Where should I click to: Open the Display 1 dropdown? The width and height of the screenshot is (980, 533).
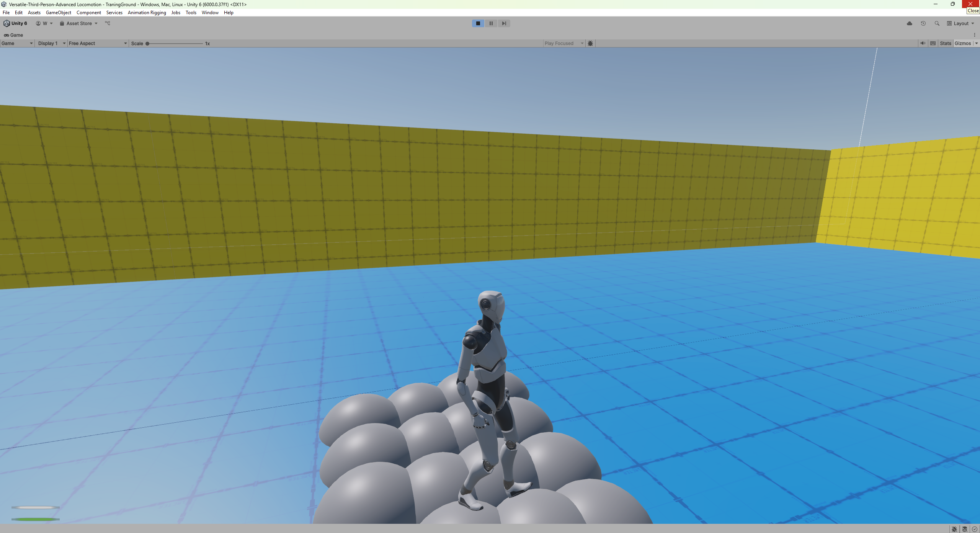tap(52, 43)
